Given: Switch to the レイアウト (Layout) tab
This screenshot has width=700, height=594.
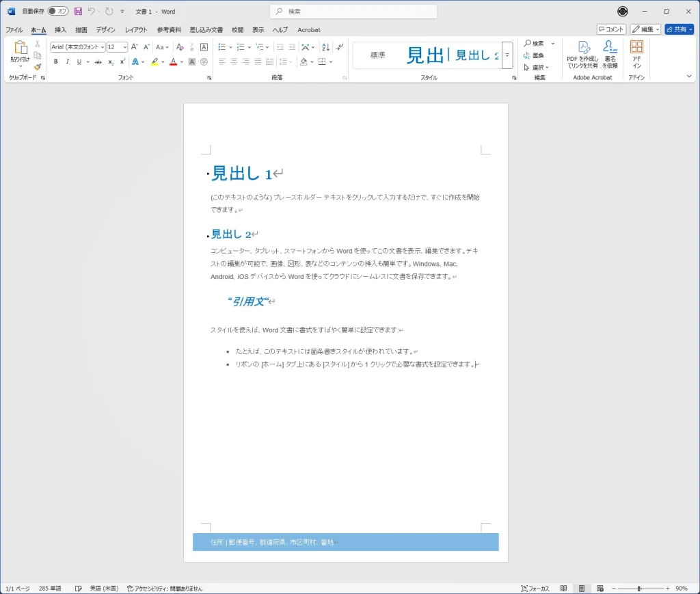Looking at the screenshot, I should pyautogui.click(x=136, y=30).
